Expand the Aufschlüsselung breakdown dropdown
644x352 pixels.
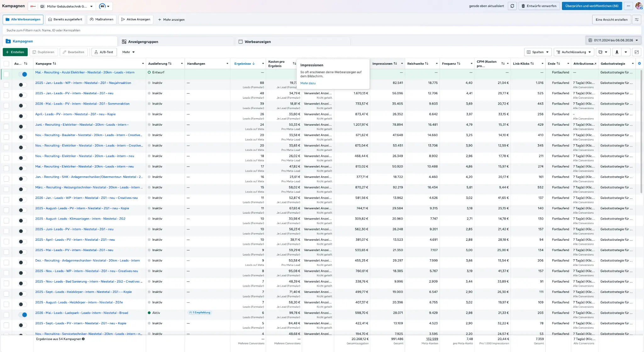[x=574, y=52]
